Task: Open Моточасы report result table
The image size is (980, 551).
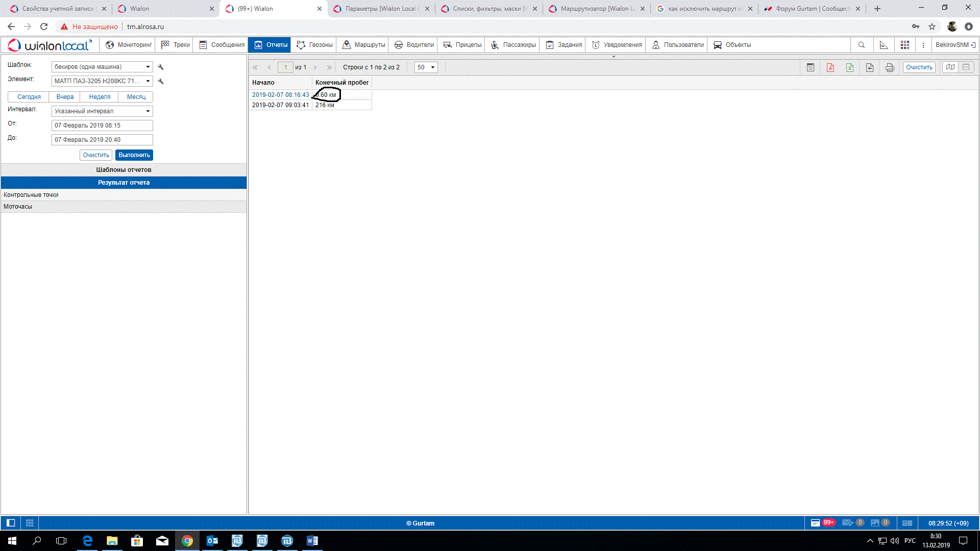Action: coord(18,207)
